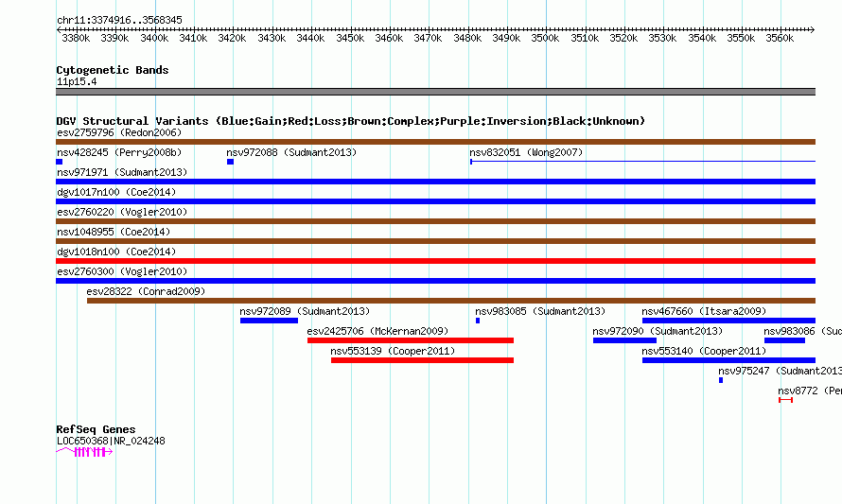Open the esv28322 (Conrad2009) label

pyautogui.click(x=146, y=291)
